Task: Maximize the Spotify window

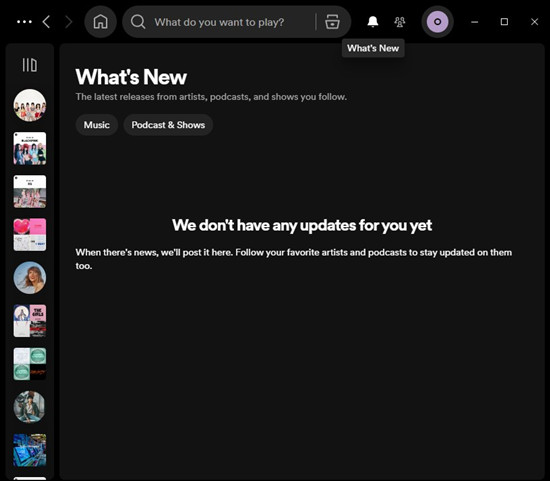Action: point(504,22)
